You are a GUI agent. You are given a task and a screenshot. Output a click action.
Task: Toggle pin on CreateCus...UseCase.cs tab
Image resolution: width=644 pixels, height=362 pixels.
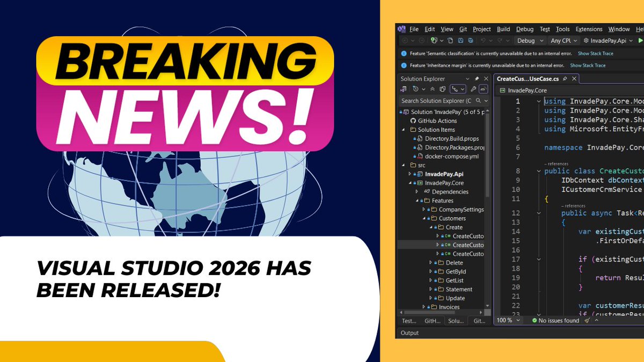tap(565, 79)
